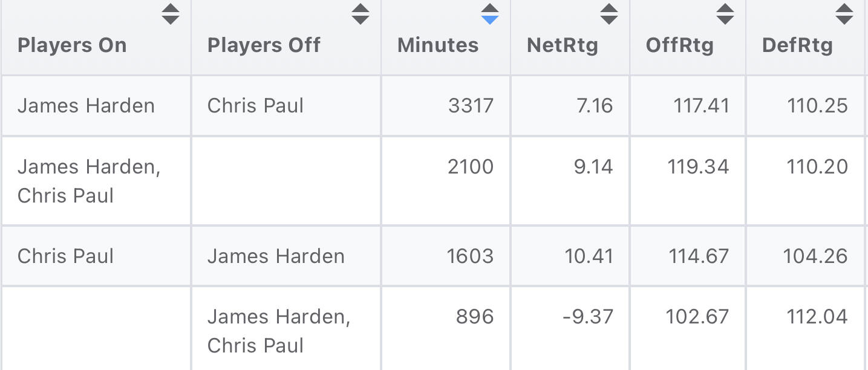This screenshot has width=868, height=370.
Task: Click the NetRtg column header label
Action: tap(562, 45)
